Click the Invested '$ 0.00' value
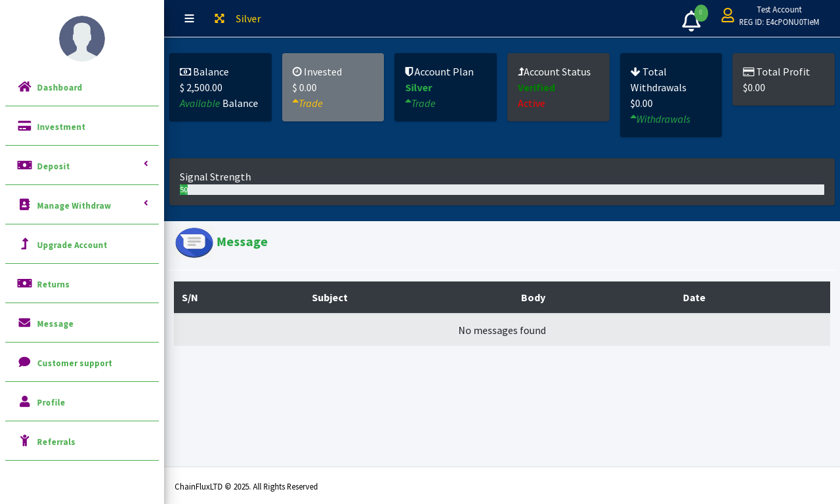This screenshot has width=840, height=504. (x=304, y=87)
